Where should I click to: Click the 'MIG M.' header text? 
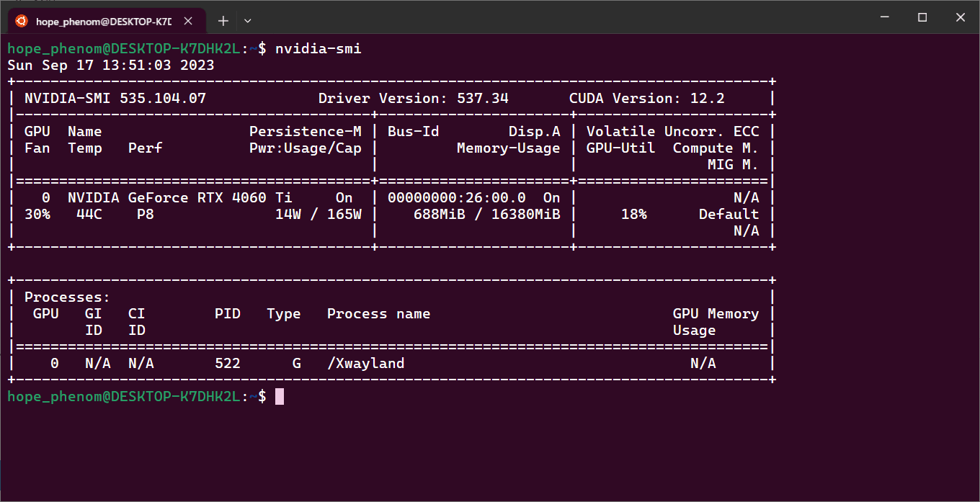click(733, 165)
